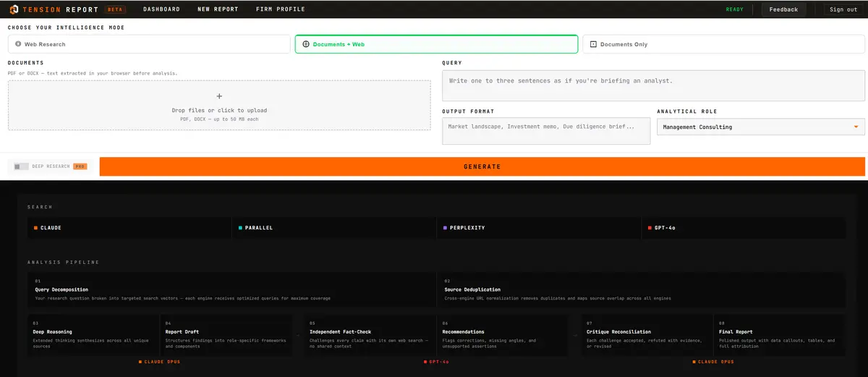Click the Feedback button

point(783,9)
